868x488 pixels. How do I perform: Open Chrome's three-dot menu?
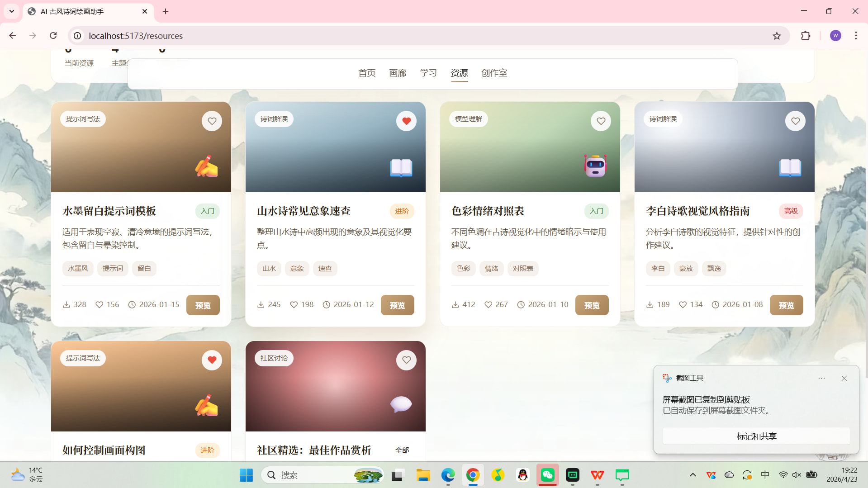click(x=856, y=36)
